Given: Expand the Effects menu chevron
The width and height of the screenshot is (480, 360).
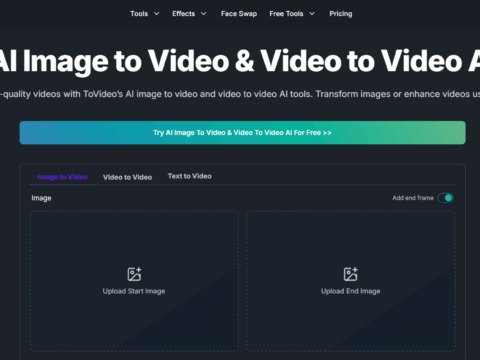Looking at the screenshot, I should 203,14.
